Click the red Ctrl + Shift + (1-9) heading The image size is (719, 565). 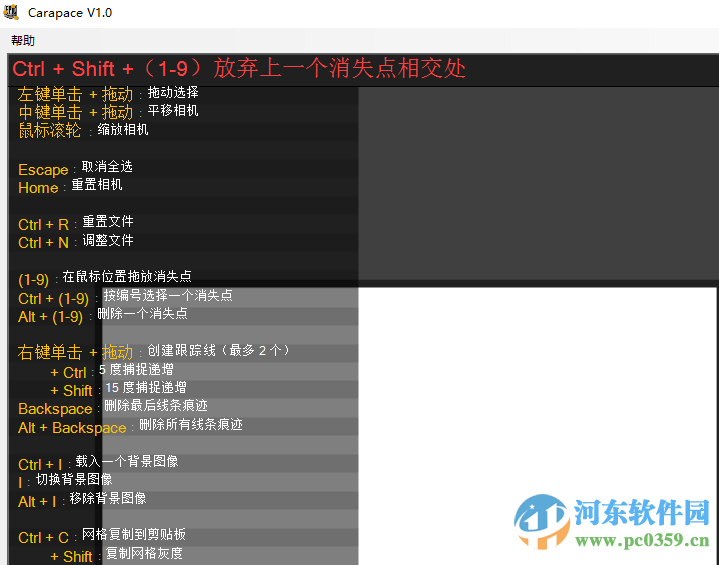pyautogui.click(x=239, y=69)
